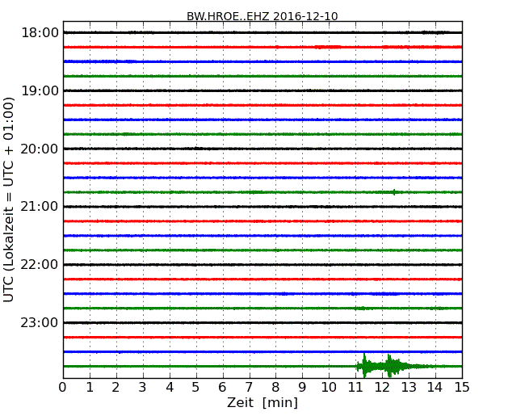Click x-axis tick label 10
This screenshot has width=525, height=420.
[x=329, y=387]
